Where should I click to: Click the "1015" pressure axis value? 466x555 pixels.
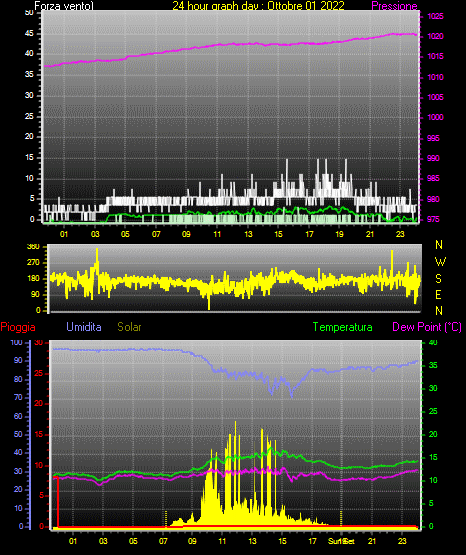coord(435,56)
